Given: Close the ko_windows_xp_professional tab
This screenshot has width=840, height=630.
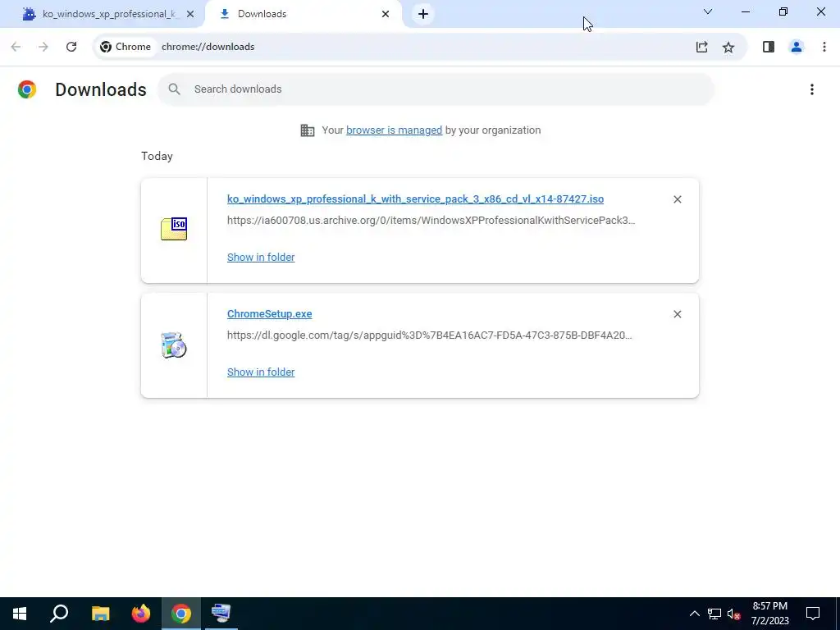Looking at the screenshot, I should [x=190, y=14].
